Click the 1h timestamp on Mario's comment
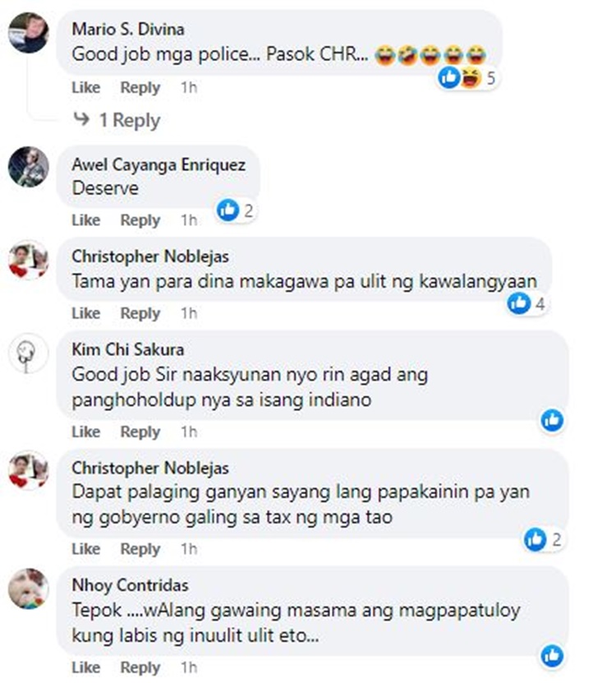This screenshot has width=616, height=683. (x=189, y=88)
